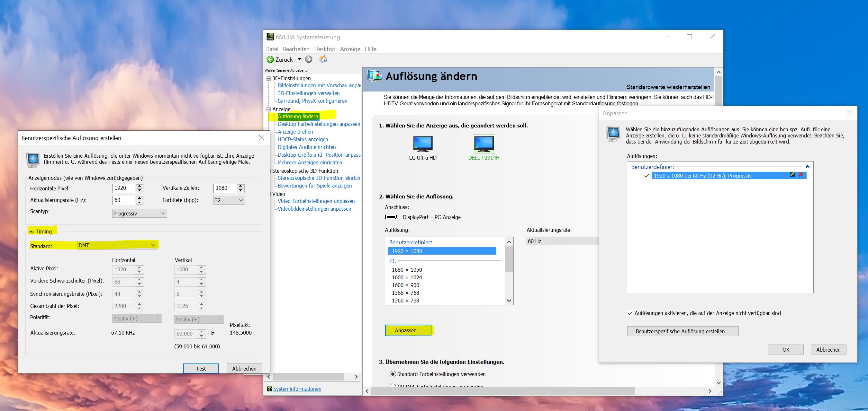
Task: Click the resolution list scrollbar down arrow
Action: click(x=509, y=301)
